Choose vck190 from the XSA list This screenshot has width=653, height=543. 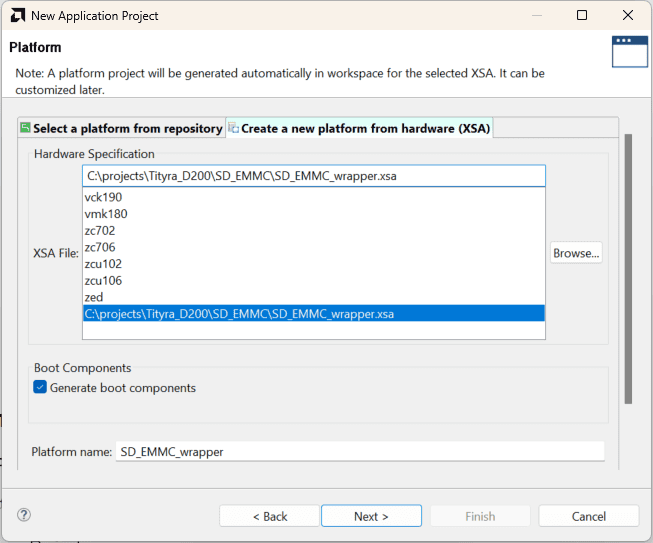104,197
